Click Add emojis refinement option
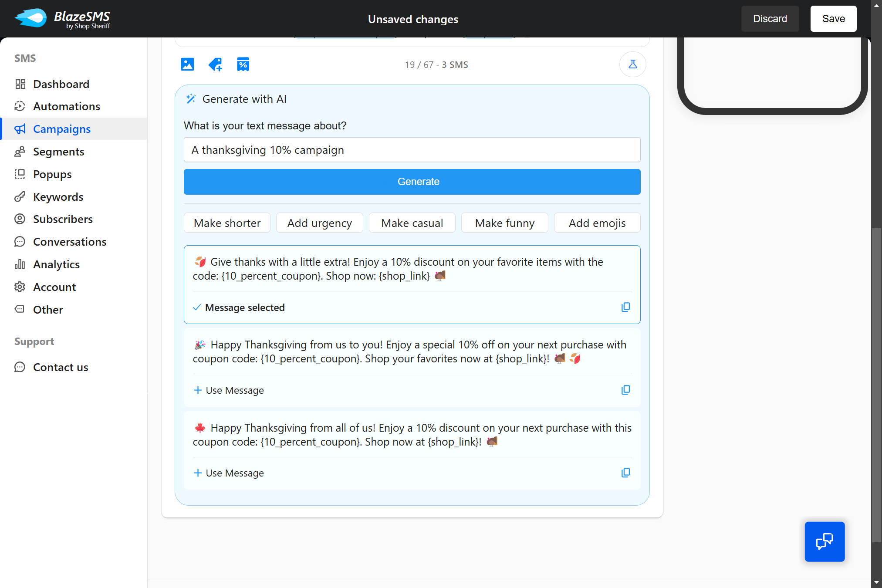Image resolution: width=882 pixels, height=588 pixels. pyautogui.click(x=597, y=223)
